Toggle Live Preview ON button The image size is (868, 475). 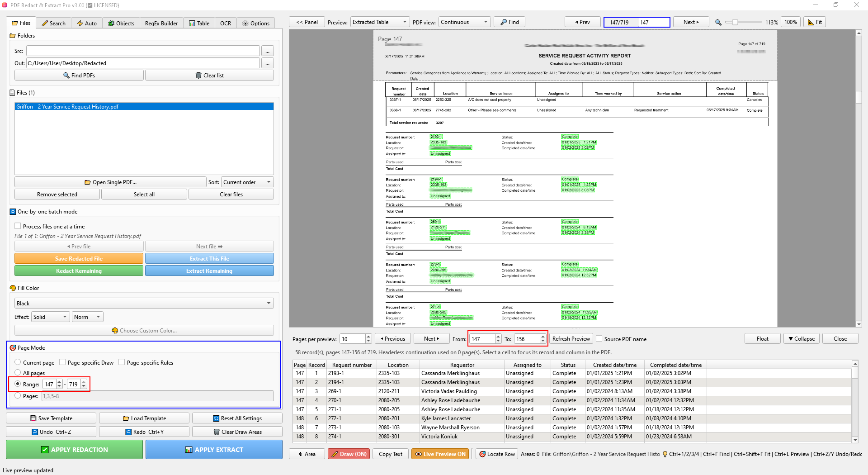coord(440,454)
